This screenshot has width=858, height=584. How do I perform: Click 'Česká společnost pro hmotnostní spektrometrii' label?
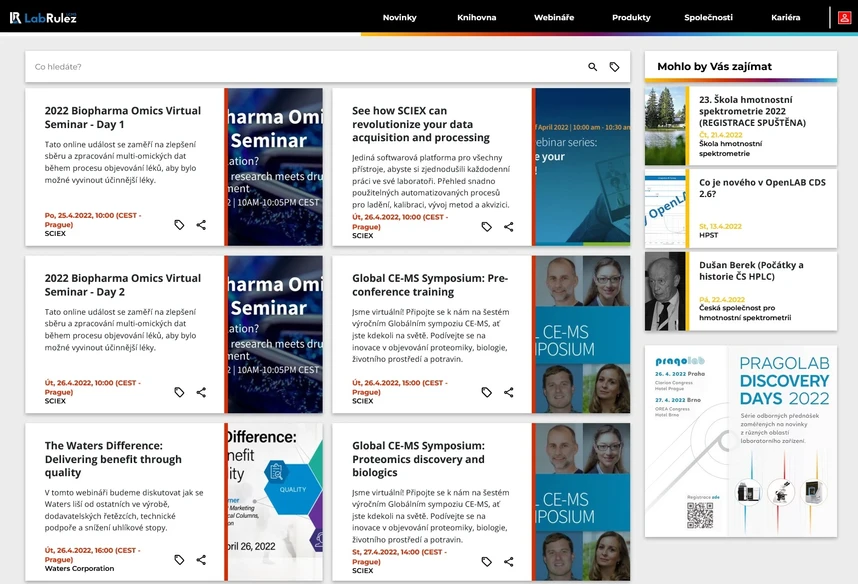[x=745, y=313]
